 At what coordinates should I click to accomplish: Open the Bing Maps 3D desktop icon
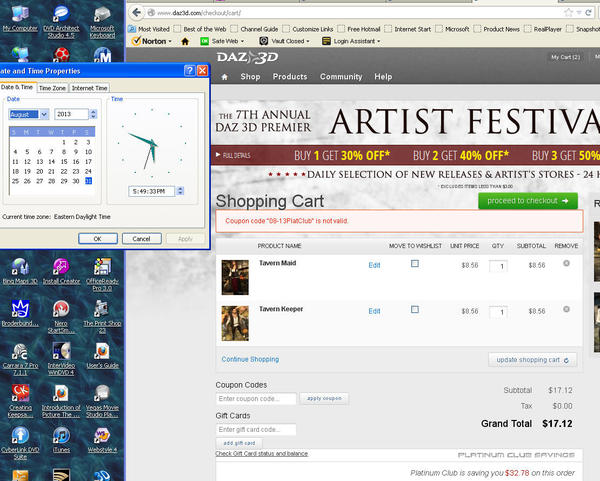point(20,271)
